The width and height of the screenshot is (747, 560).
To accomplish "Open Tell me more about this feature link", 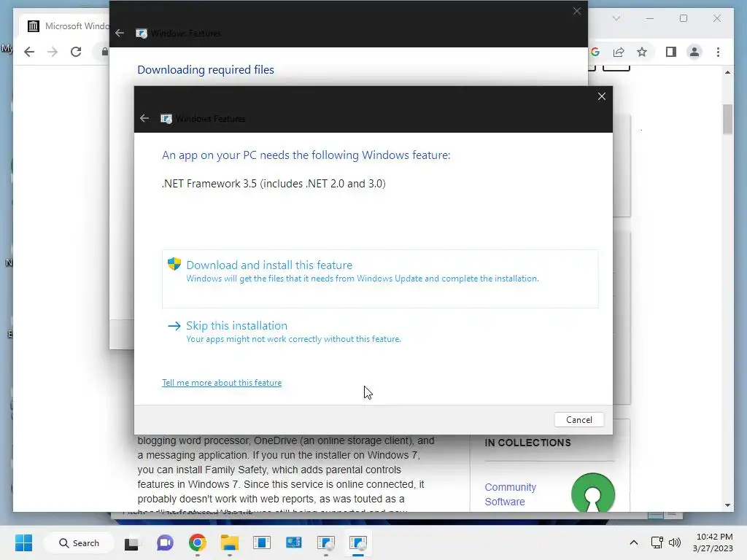I will pos(222,383).
